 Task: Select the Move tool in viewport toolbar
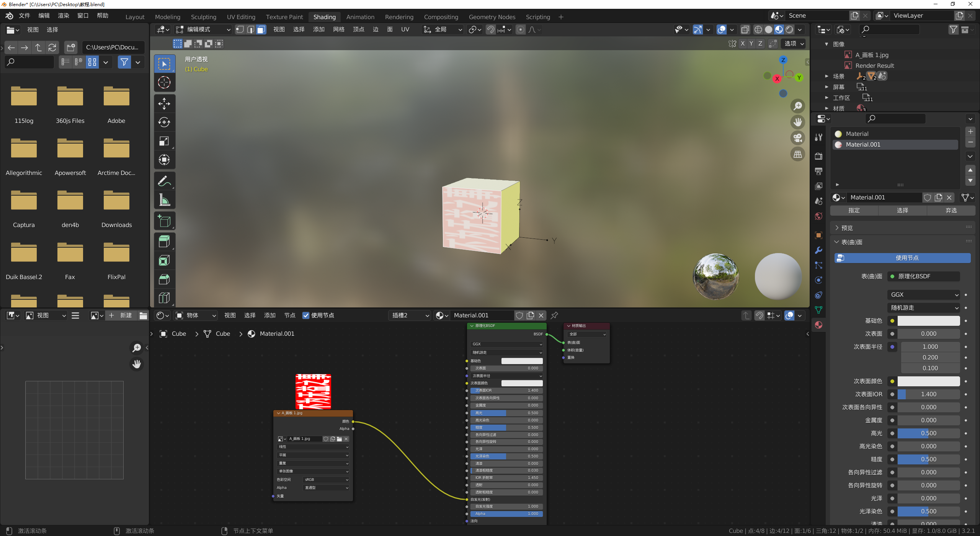(164, 103)
